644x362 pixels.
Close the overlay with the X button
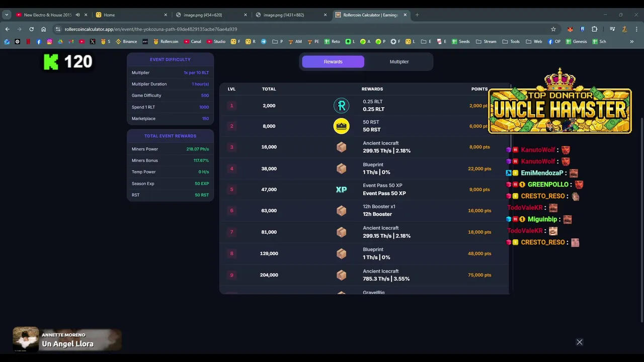click(580, 342)
